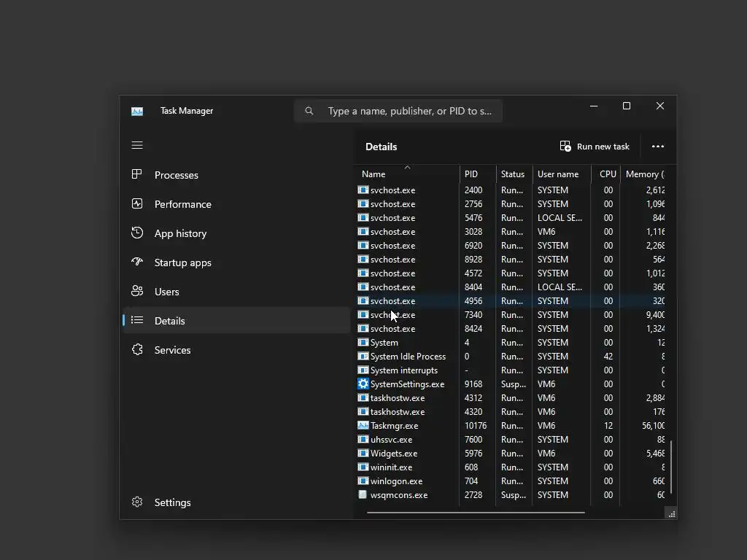Click the Name column sort arrow
This screenshot has width=747, height=560.
407,167
